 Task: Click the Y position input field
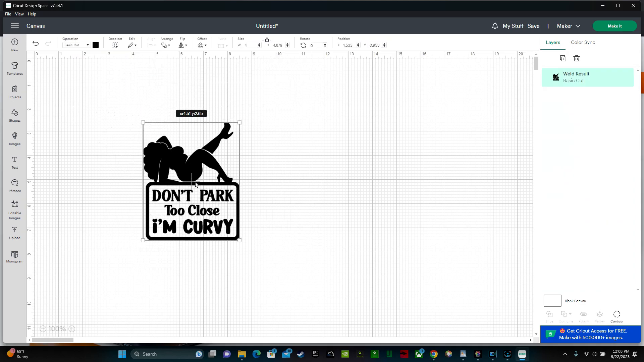[x=375, y=45]
